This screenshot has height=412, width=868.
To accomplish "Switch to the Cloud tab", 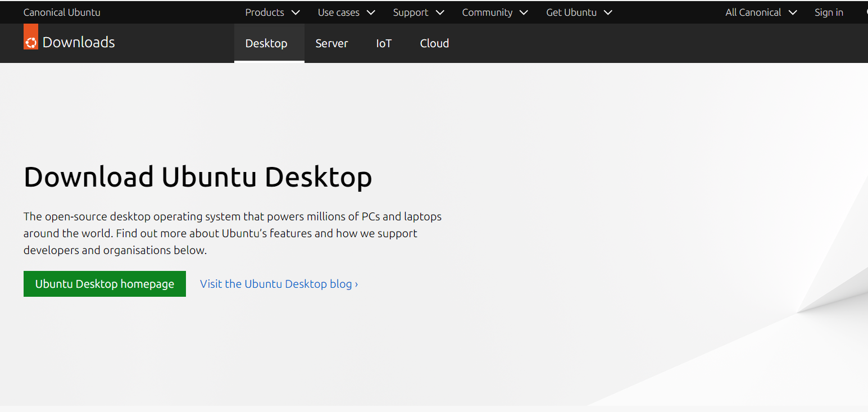I will (434, 43).
